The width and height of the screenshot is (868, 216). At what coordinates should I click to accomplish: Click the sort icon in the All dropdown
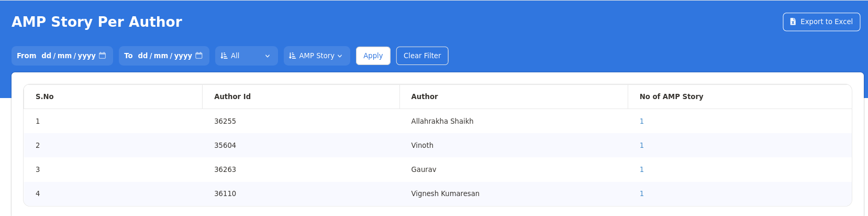[224, 56]
